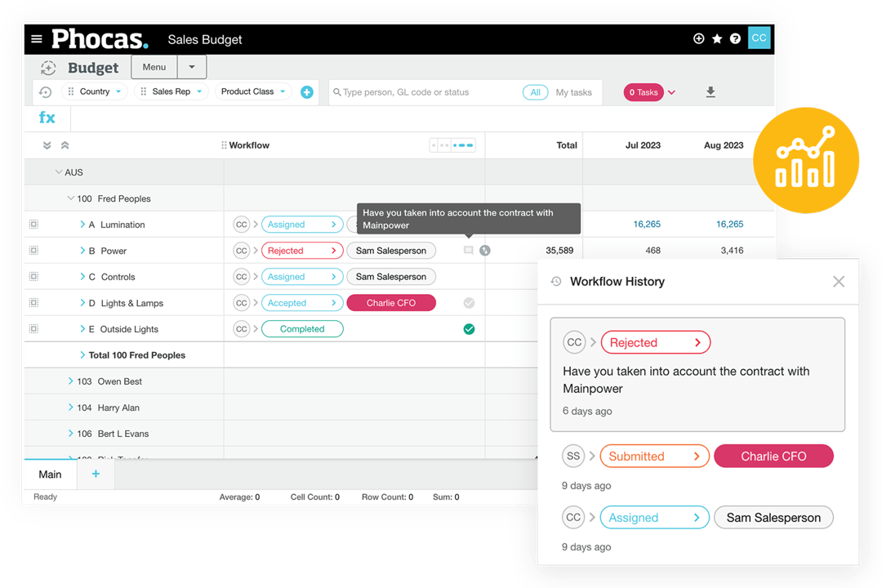
Task: Click the Sam Salesperson button on the Rejected row
Action: pyautogui.click(x=391, y=250)
